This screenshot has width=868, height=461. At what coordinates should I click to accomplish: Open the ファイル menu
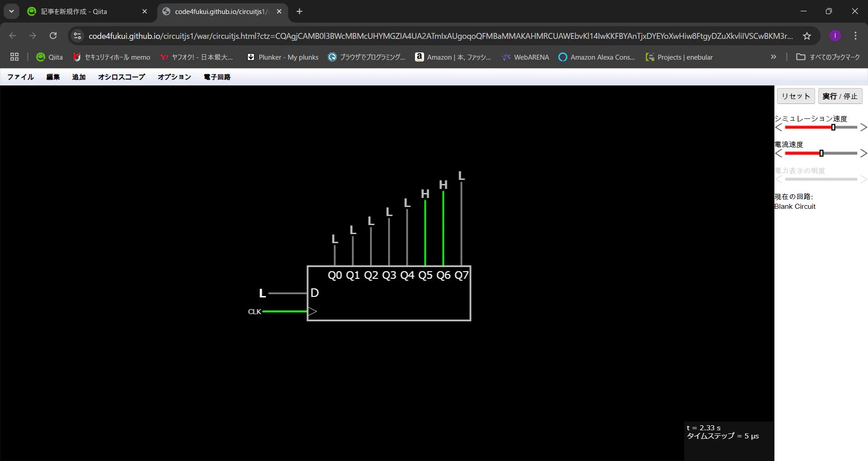pos(21,77)
